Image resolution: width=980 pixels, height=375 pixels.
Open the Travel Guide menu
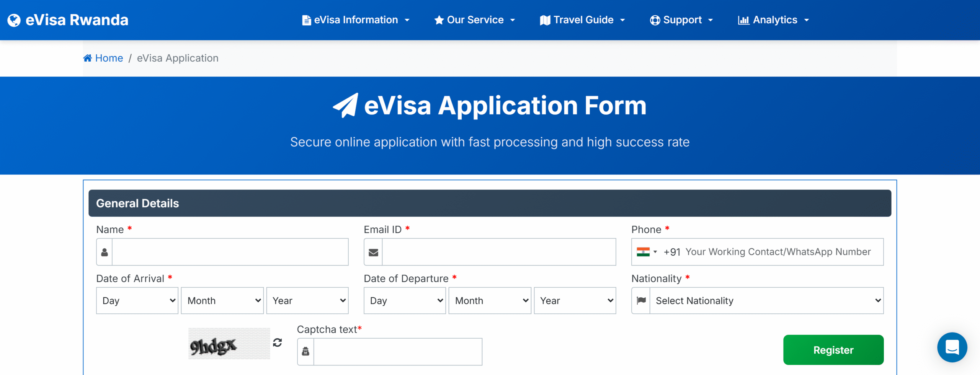pos(583,20)
